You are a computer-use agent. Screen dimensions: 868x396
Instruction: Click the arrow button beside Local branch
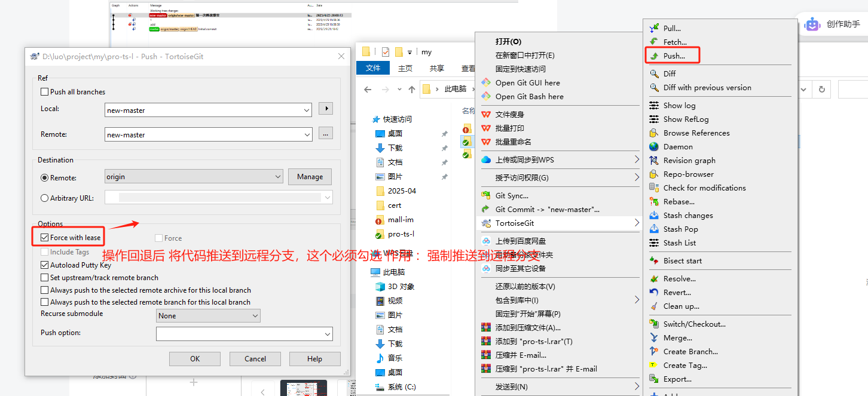pyautogui.click(x=325, y=109)
